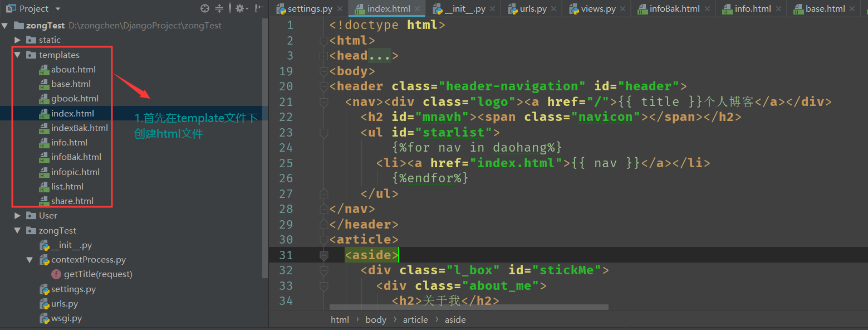Click the getTitle(request) function icon

tap(56, 274)
